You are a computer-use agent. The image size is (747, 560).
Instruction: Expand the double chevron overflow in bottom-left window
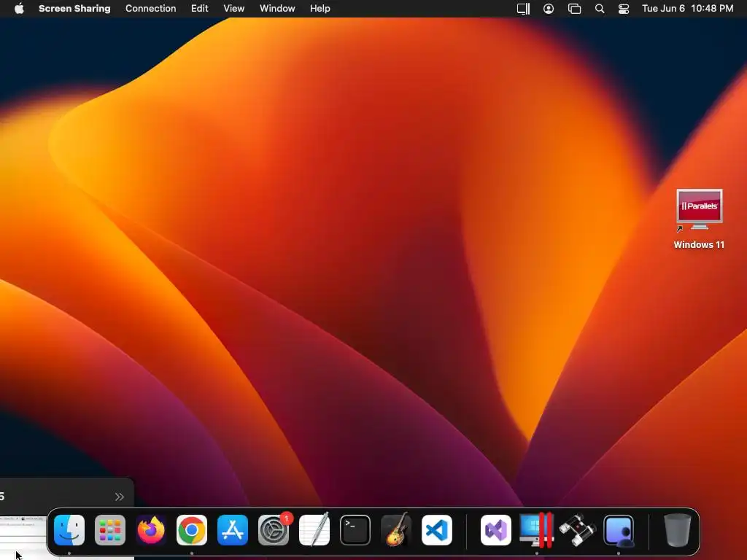click(120, 497)
